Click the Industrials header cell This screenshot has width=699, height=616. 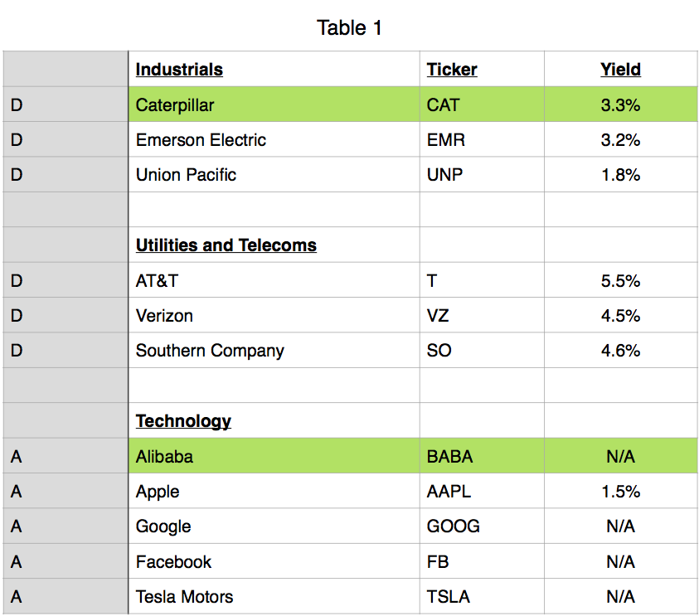pos(179,70)
